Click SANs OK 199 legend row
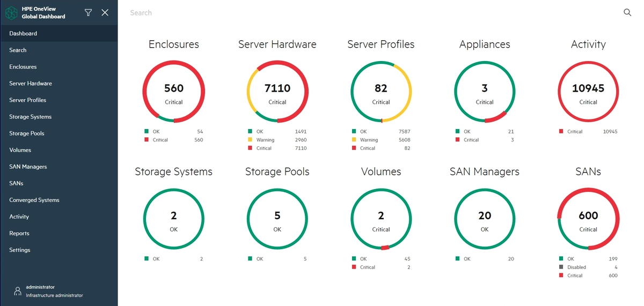This screenshot has width=644, height=306. coord(588,259)
